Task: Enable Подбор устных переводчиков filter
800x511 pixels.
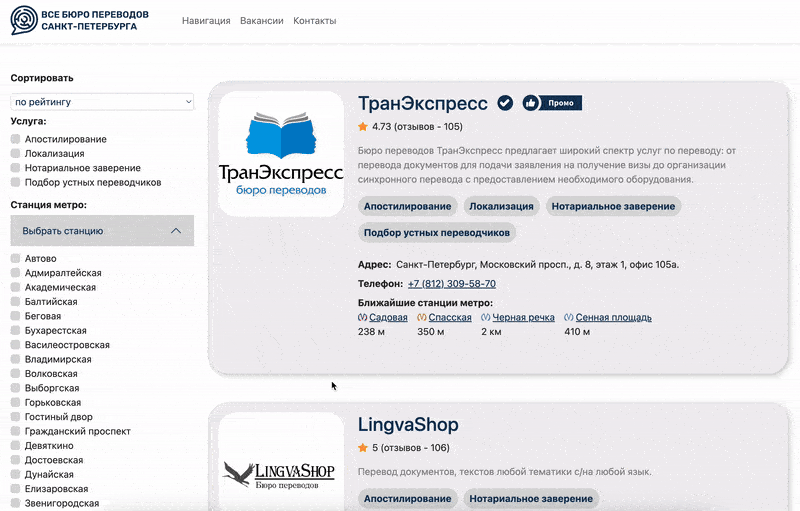Action: click(15, 182)
